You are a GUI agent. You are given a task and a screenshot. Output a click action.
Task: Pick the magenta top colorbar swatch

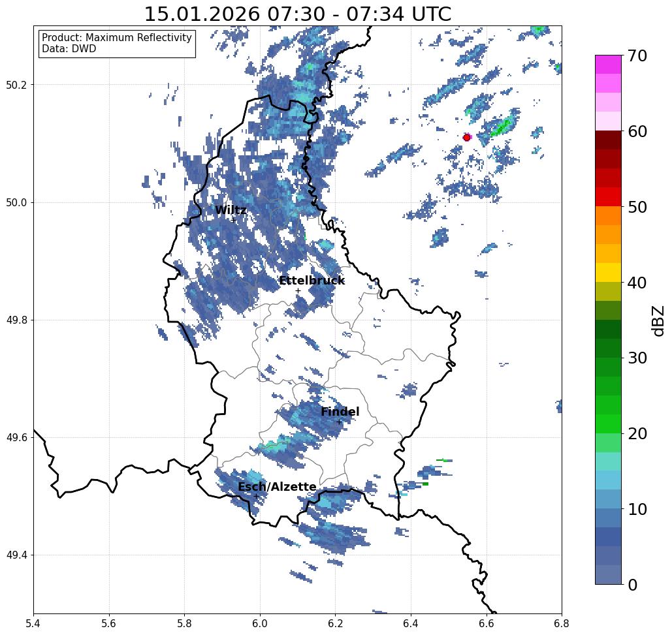click(x=608, y=65)
